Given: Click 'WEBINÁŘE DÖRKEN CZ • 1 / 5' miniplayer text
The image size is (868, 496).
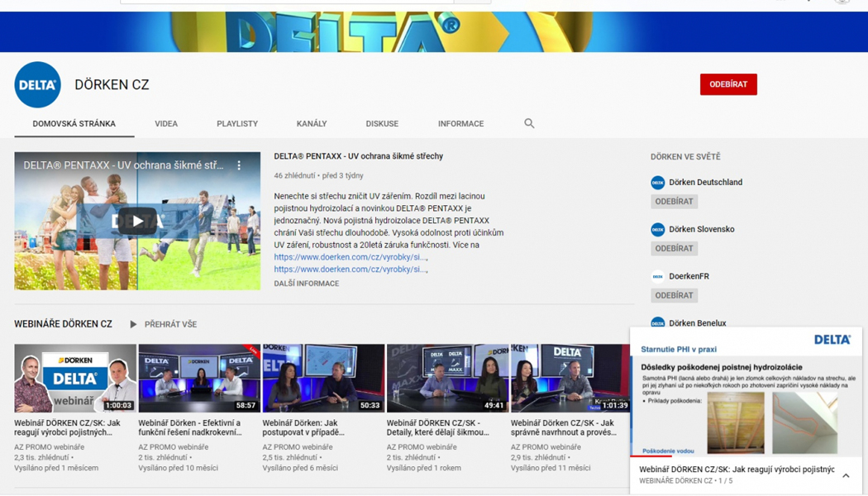Looking at the screenshot, I should point(685,481).
